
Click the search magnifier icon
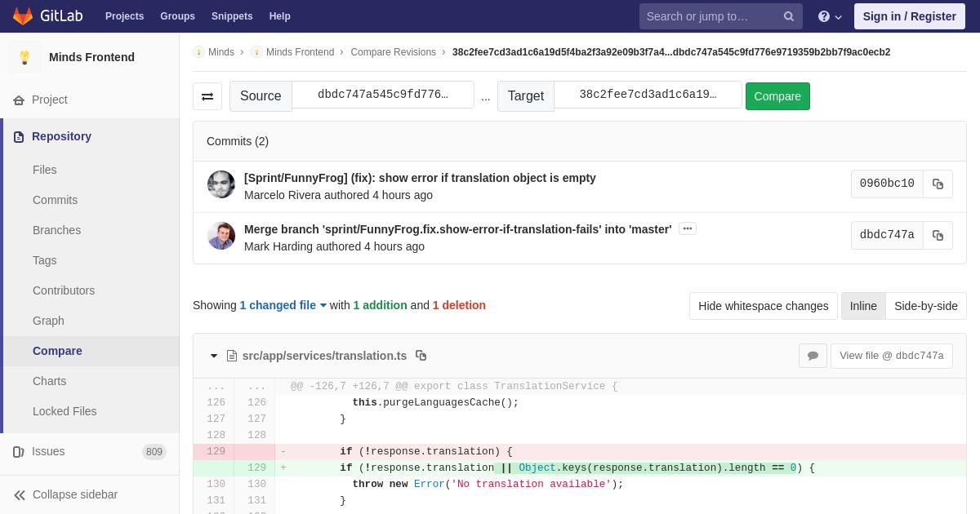click(x=789, y=16)
